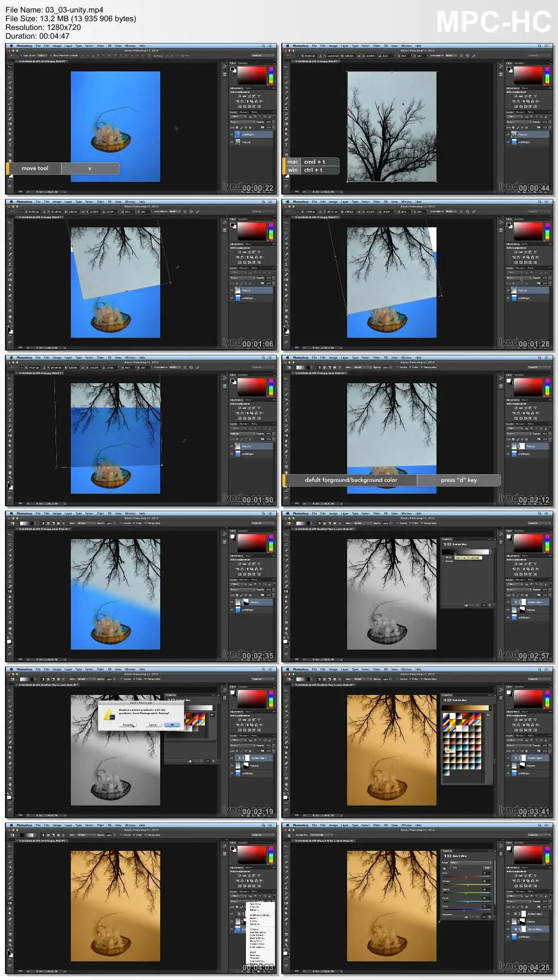Hide Gradient Map 1 layer in 00:03:19 frame
Image resolution: width=558 pixels, height=980 pixels.
coord(232,758)
